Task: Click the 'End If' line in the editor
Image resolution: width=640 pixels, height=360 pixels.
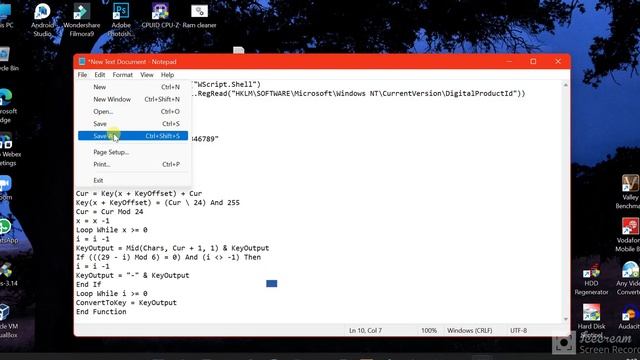Action: 89,284
